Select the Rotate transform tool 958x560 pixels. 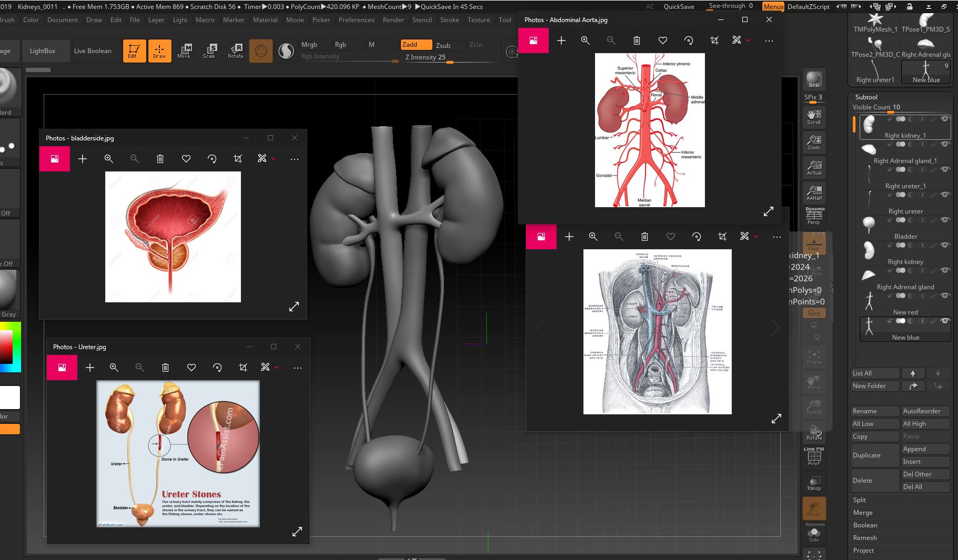(x=235, y=51)
